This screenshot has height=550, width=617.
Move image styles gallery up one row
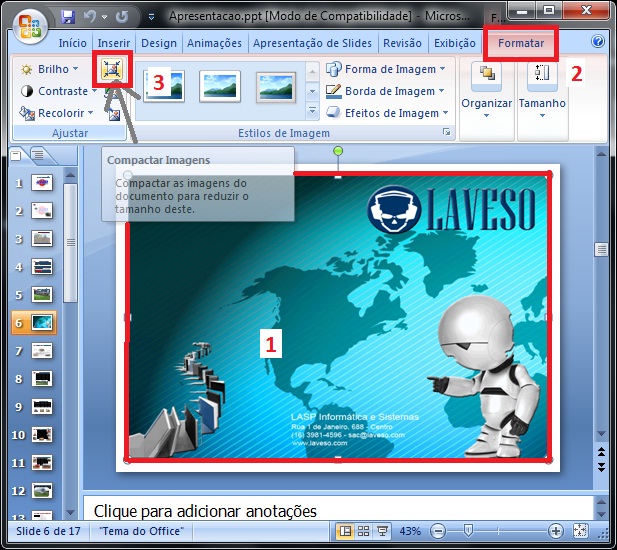[312, 72]
